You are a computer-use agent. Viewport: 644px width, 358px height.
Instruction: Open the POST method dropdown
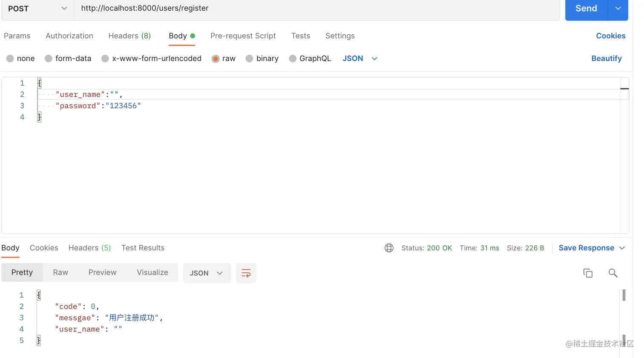[37, 9]
